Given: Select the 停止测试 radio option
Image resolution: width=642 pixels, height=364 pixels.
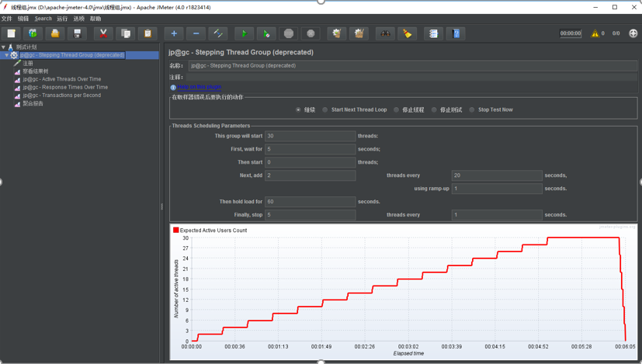Looking at the screenshot, I should pos(434,109).
